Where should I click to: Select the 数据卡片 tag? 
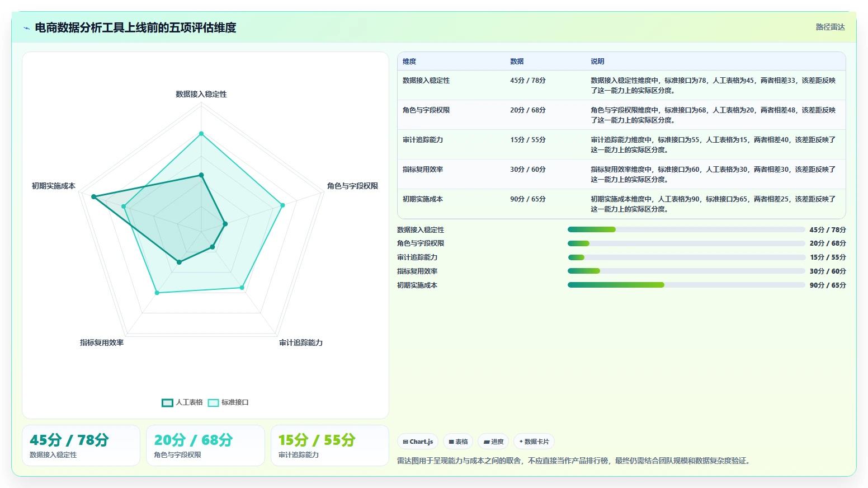534,442
